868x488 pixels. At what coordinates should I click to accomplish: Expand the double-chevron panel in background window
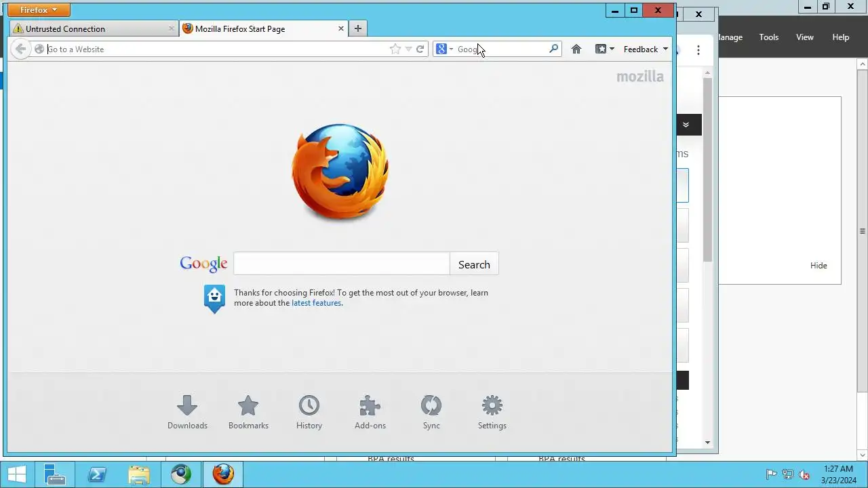pos(686,125)
